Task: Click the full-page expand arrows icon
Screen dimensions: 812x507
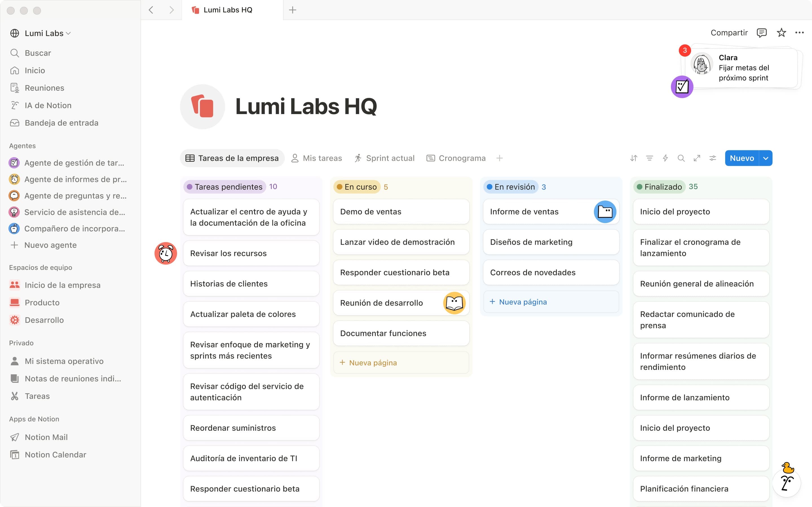Action: [x=697, y=158]
